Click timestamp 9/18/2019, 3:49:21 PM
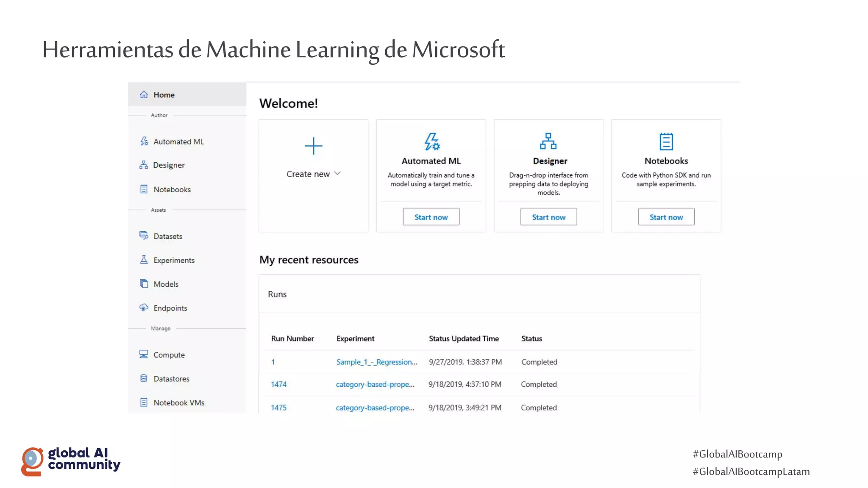The width and height of the screenshot is (868, 488). tap(465, 408)
